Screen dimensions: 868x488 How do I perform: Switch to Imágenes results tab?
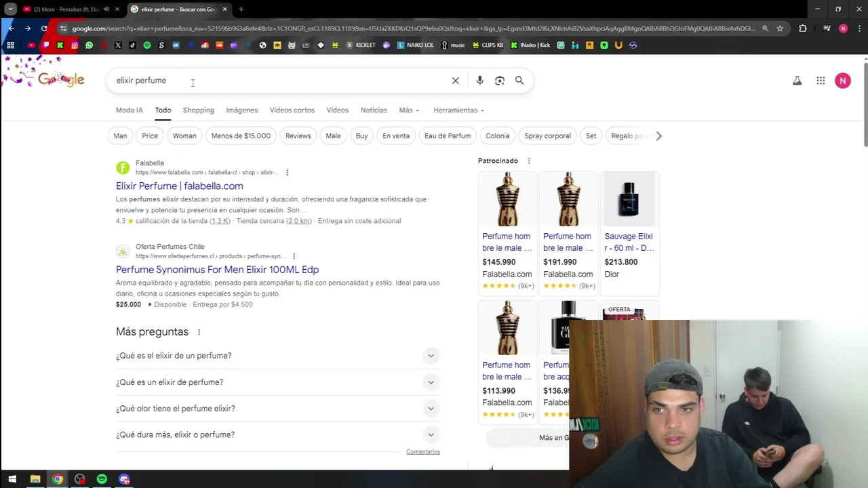coord(242,110)
